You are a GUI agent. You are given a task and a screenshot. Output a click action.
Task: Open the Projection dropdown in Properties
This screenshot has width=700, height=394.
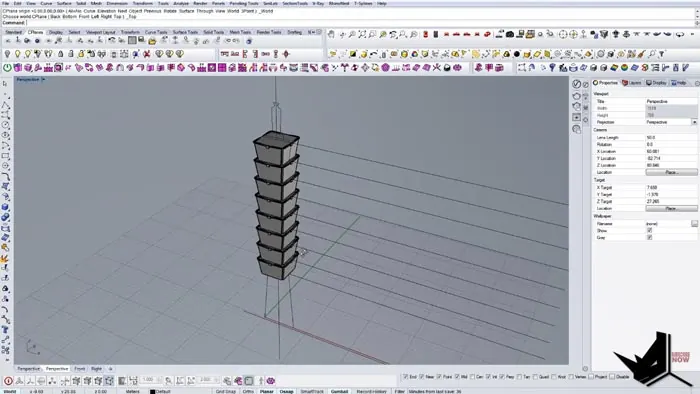pos(694,122)
